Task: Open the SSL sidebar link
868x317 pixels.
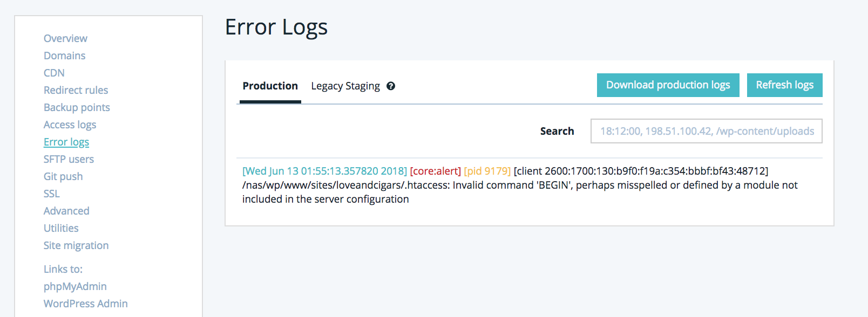Action: coord(52,194)
